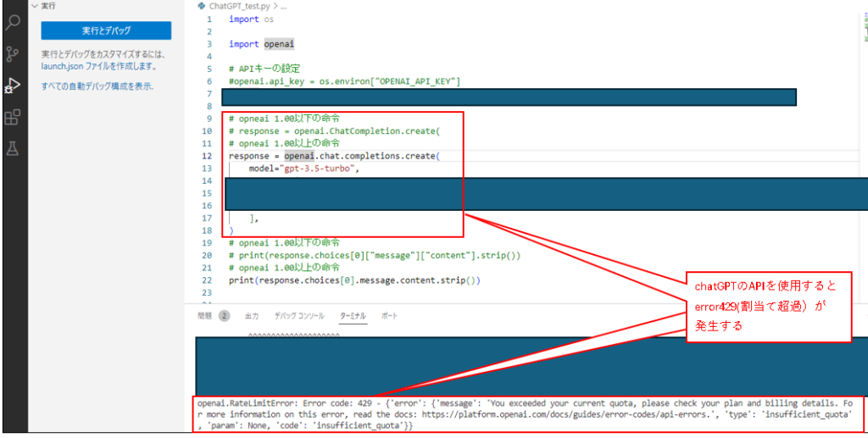This screenshot has width=868, height=438.
Task: Open the Extensions view
Action: pyautogui.click(x=13, y=117)
